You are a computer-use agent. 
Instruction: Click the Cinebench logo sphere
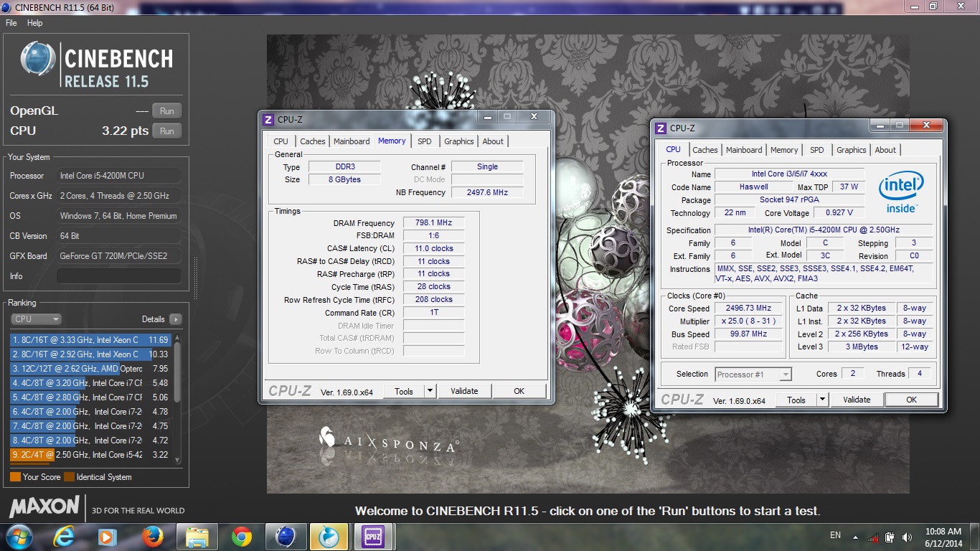coord(38,59)
